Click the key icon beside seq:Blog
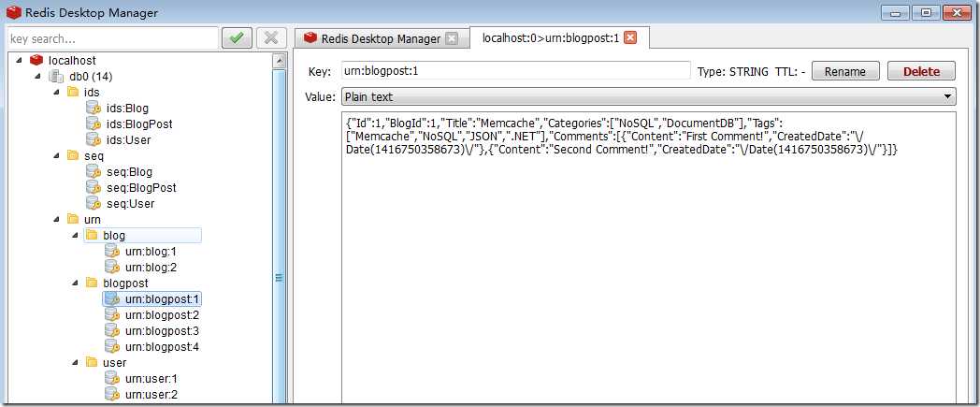The image size is (980, 407). [x=94, y=172]
